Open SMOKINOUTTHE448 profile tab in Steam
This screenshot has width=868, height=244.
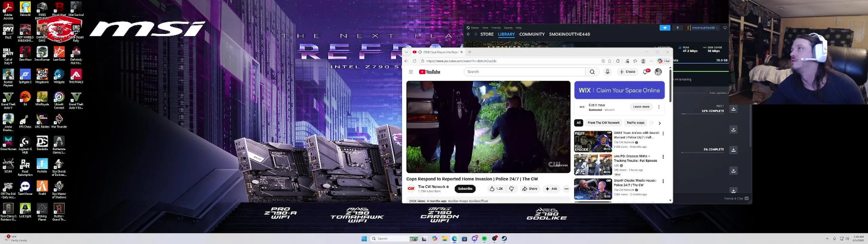click(569, 34)
